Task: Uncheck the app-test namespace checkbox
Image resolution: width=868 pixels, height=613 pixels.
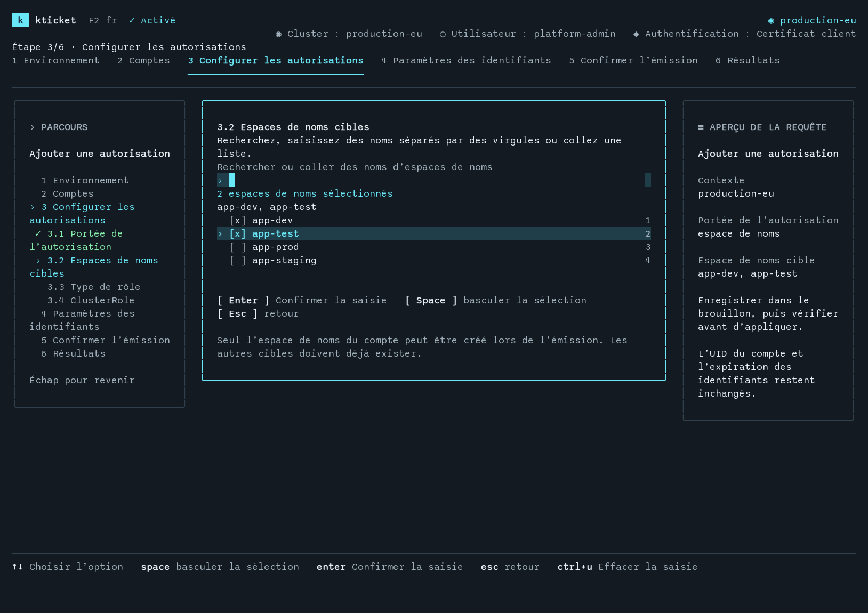Action: pos(238,233)
